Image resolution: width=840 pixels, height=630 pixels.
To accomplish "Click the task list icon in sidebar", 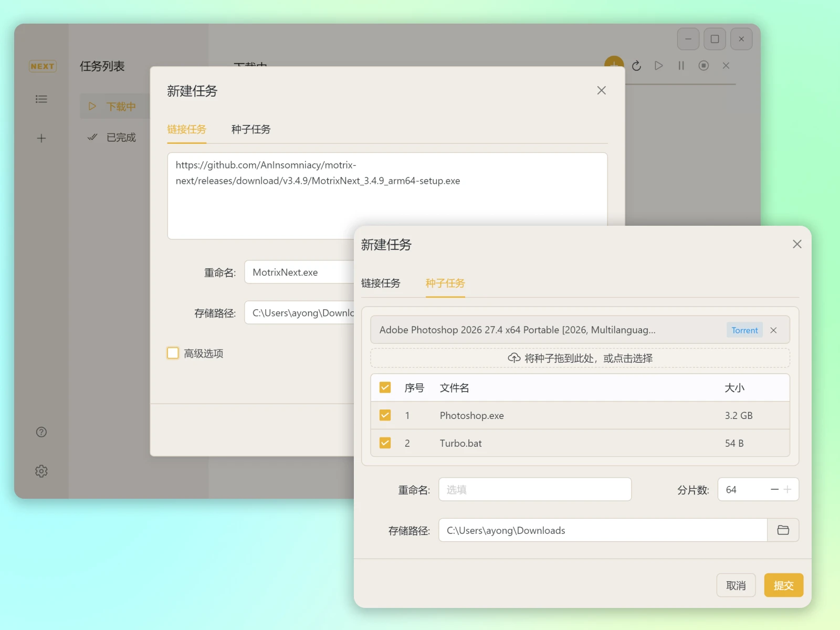I will (x=41, y=99).
